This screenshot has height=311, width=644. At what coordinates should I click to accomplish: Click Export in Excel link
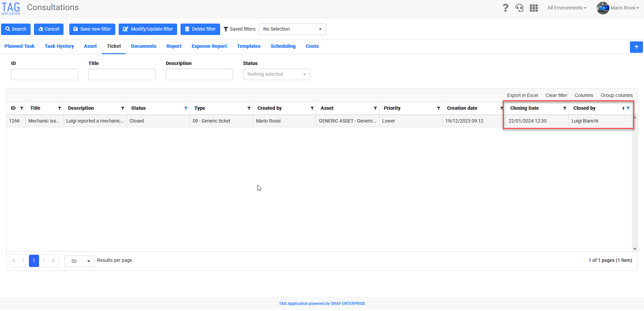[x=522, y=96]
